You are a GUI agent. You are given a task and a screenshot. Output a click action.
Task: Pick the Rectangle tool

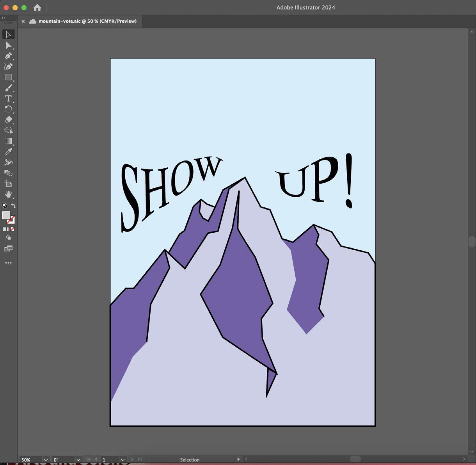click(8, 77)
